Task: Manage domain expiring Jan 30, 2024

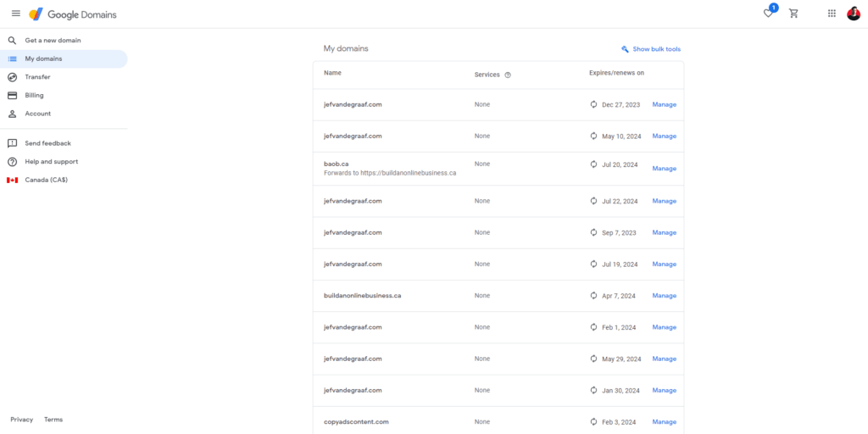Action: tap(665, 390)
